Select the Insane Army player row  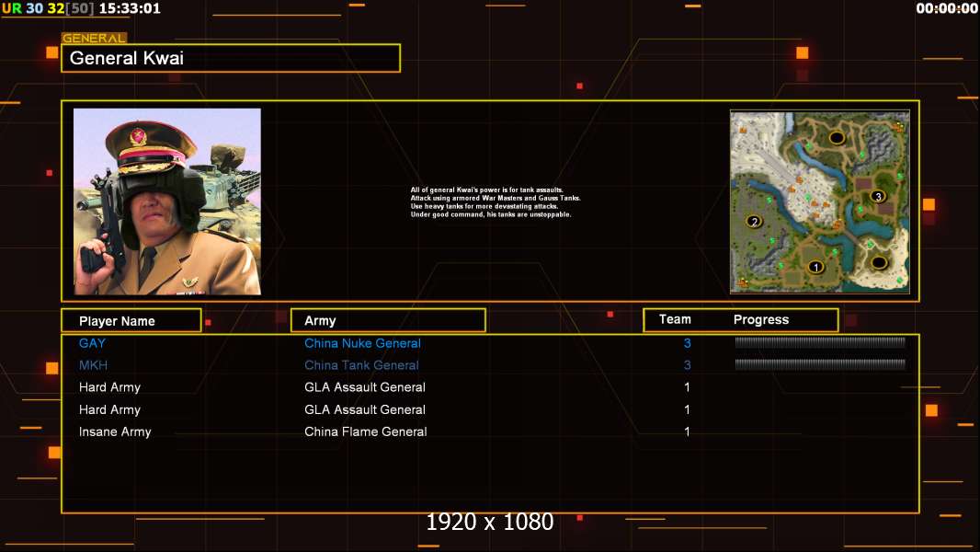click(x=490, y=432)
